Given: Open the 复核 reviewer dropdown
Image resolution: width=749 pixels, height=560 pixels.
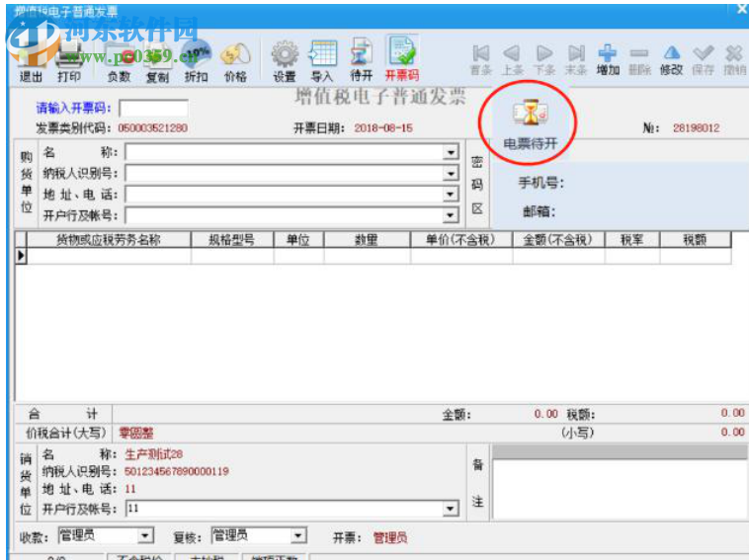Looking at the screenshot, I should pos(298,536).
